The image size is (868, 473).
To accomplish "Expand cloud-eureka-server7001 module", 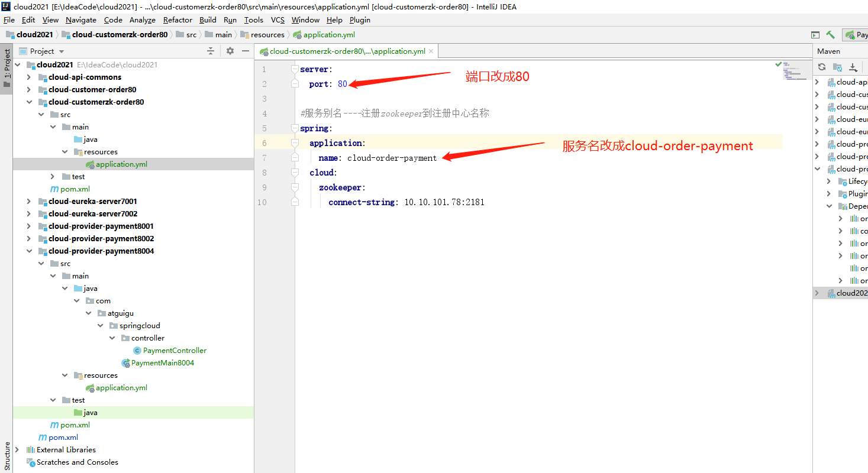I will (29, 202).
